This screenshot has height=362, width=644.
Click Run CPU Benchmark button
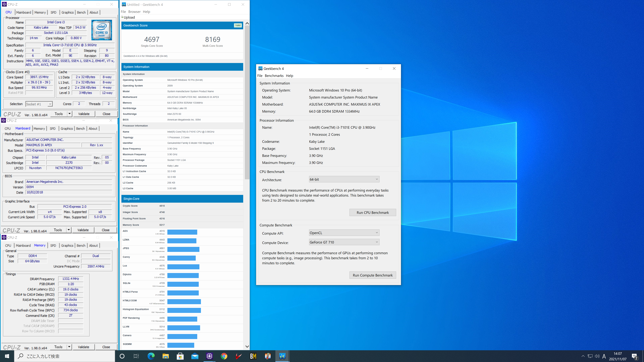click(372, 212)
